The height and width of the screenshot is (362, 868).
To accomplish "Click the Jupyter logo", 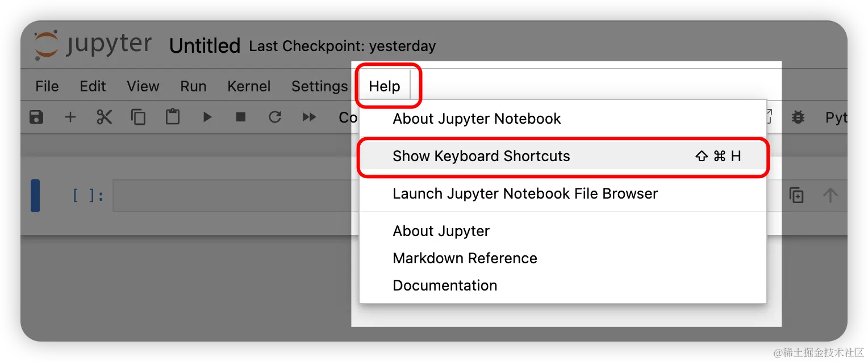I will tap(93, 45).
